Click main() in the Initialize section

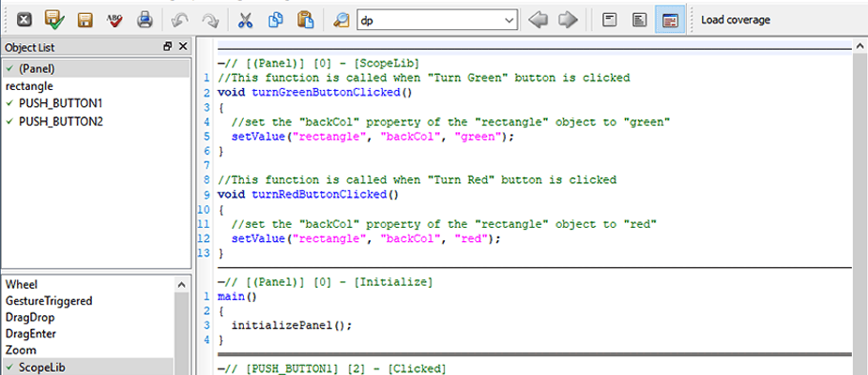point(237,296)
